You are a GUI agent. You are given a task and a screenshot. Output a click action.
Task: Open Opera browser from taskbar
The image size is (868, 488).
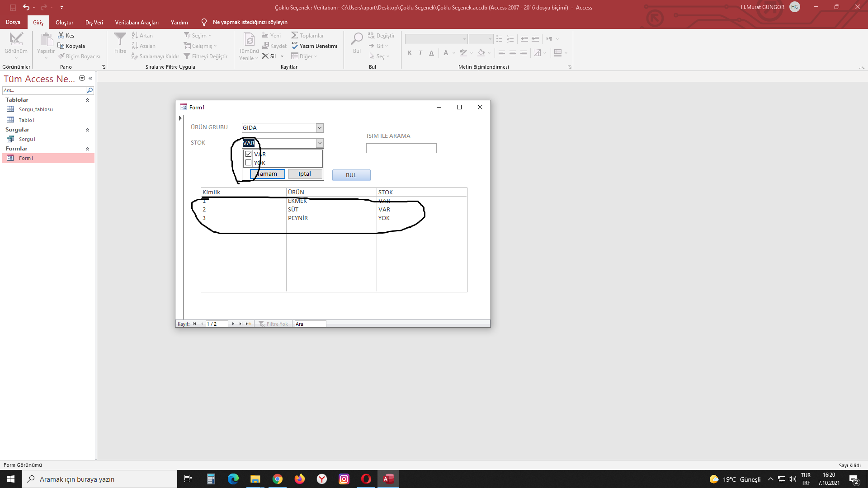pyautogui.click(x=366, y=479)
